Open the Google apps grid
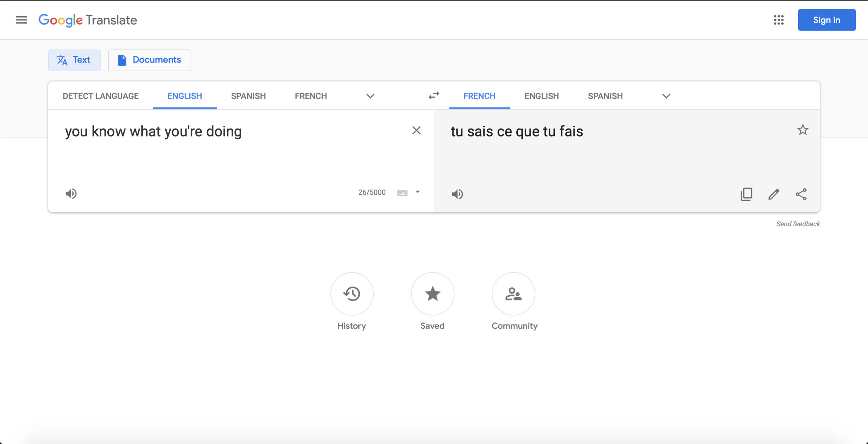Image resolution: width=868 pixels, height=444 pixels. pos(778,20)
